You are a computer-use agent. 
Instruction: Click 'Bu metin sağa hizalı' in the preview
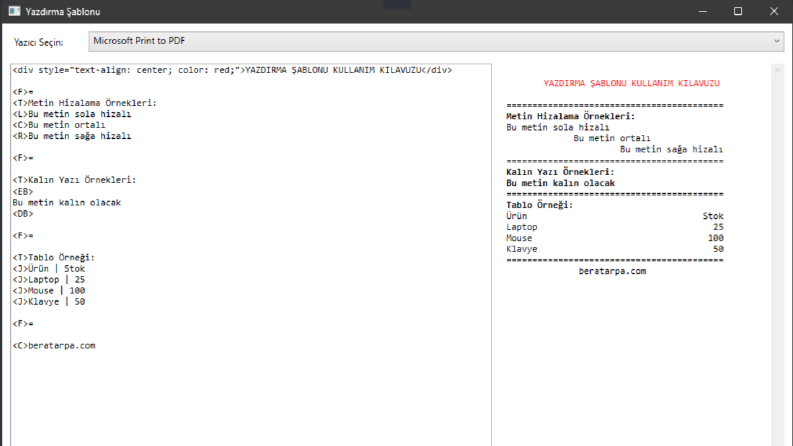672,150
